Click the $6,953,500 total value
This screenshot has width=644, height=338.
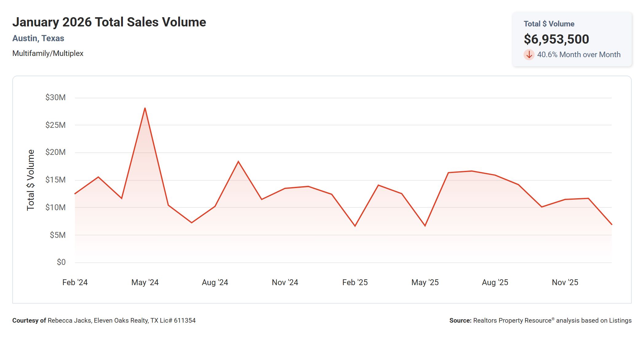click(x=556, y=39)
